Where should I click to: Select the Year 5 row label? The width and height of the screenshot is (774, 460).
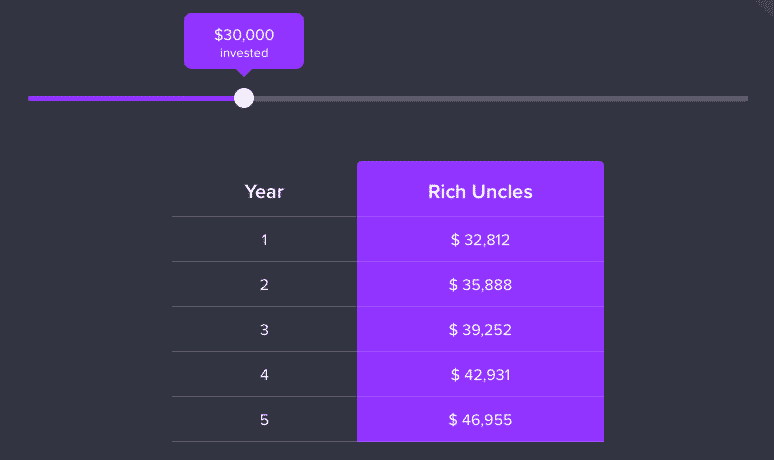[x=264, y=420]
